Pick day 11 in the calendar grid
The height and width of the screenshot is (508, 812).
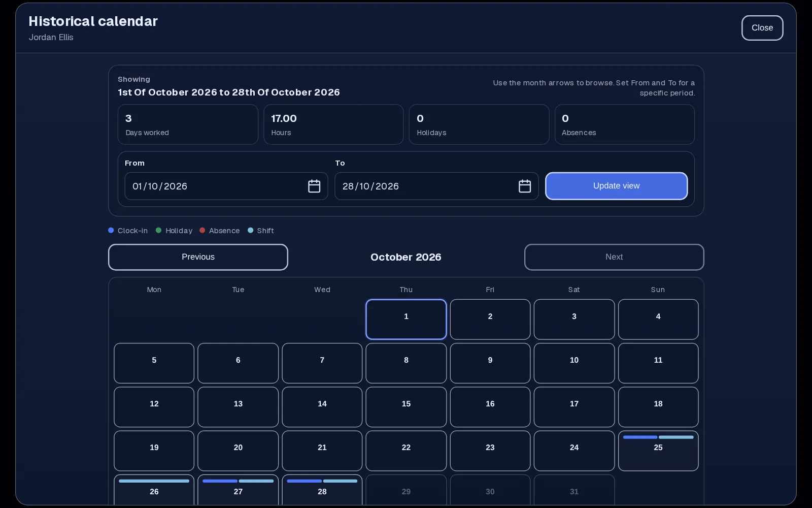[x=658, y=363]
